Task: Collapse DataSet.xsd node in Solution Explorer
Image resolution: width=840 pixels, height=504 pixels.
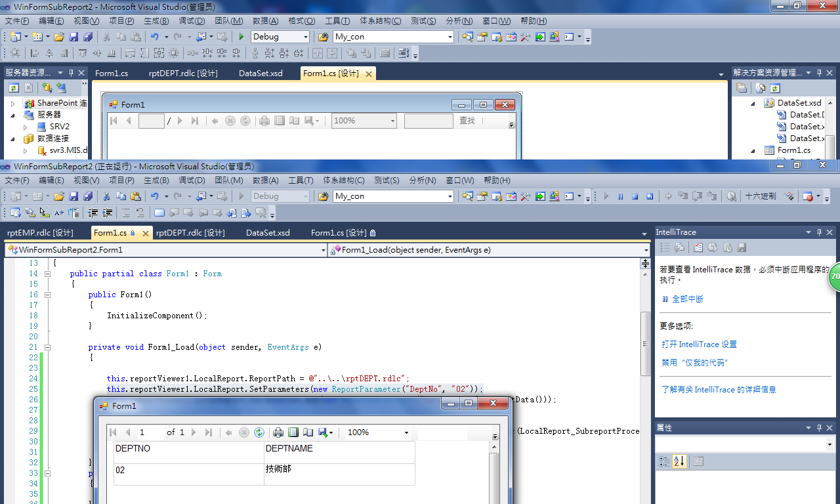Action: point(753,103)
